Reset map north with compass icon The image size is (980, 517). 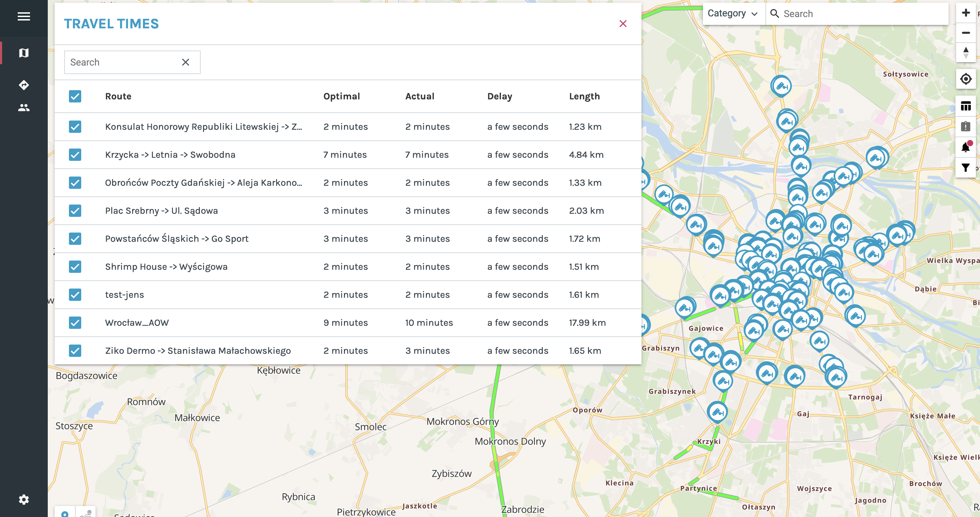pyautogui.click(x=966, y=53)
